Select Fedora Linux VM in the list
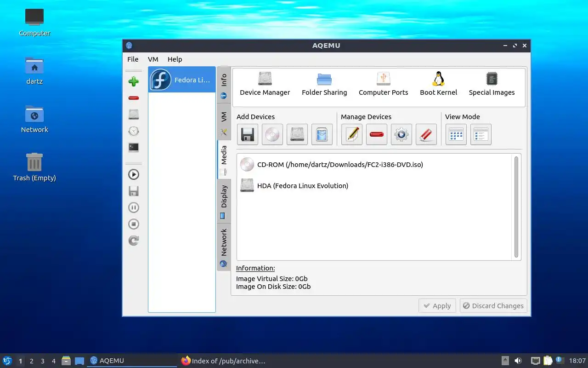Screen dimensions: 588x368 [182, 80]
